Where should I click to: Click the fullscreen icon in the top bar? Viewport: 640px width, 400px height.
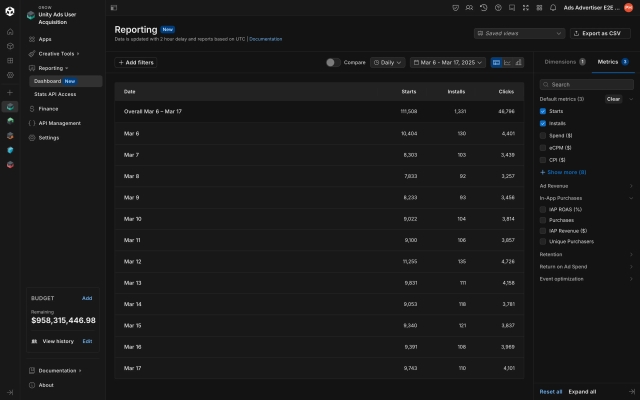pyautogui.click(x=526, y=8)
